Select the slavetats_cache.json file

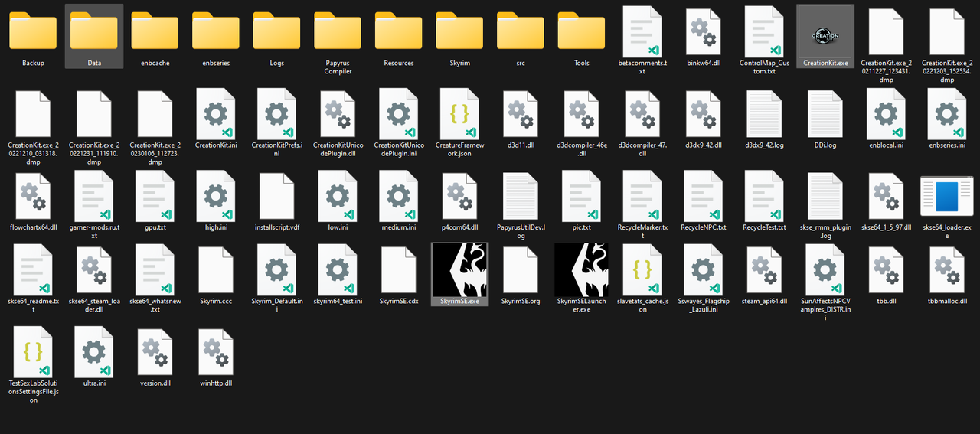(643, 269)
